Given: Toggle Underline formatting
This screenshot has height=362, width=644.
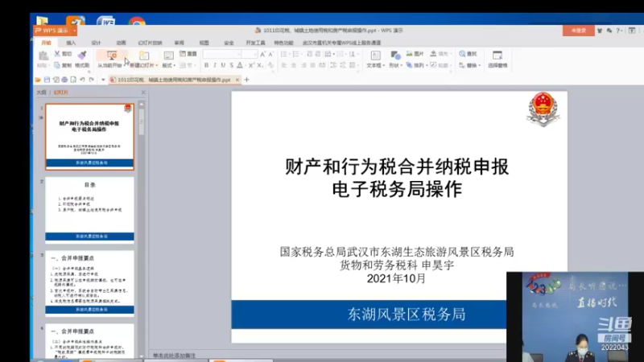Looking at the screenshot, I should click(223, 65).
